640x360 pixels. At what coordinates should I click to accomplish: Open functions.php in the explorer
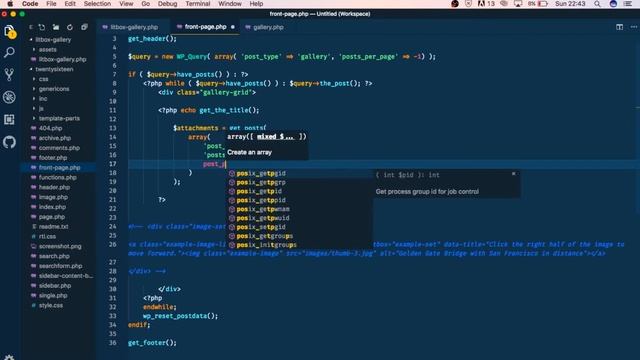click(x=59, y=178)
